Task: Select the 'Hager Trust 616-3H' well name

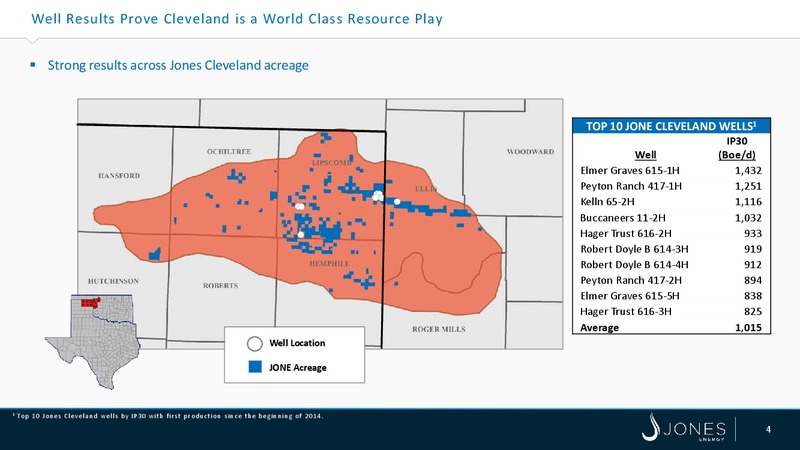Action: 626,311
